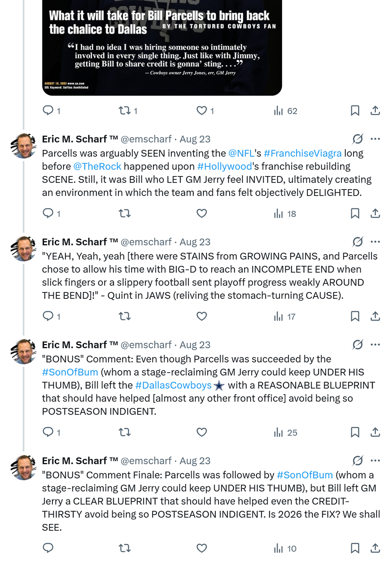Open #SonOfBum hashtag in final tweet
Screen dimensions: 392x564
[x=305, y=475]
